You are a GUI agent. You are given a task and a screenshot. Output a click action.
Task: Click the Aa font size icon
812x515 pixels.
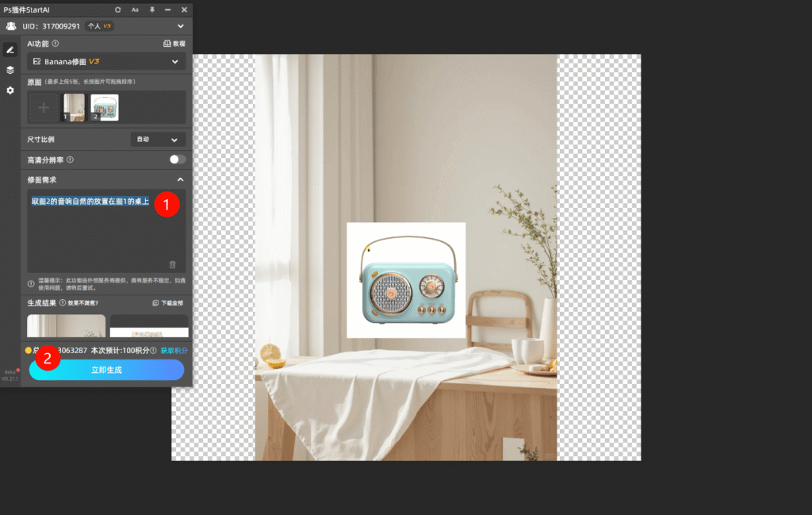[x=135, y=10]
